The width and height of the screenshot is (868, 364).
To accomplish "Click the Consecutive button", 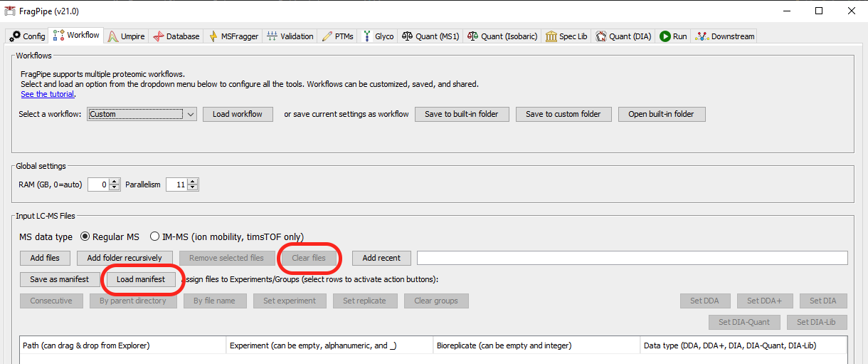I will [x=51, y=301].
